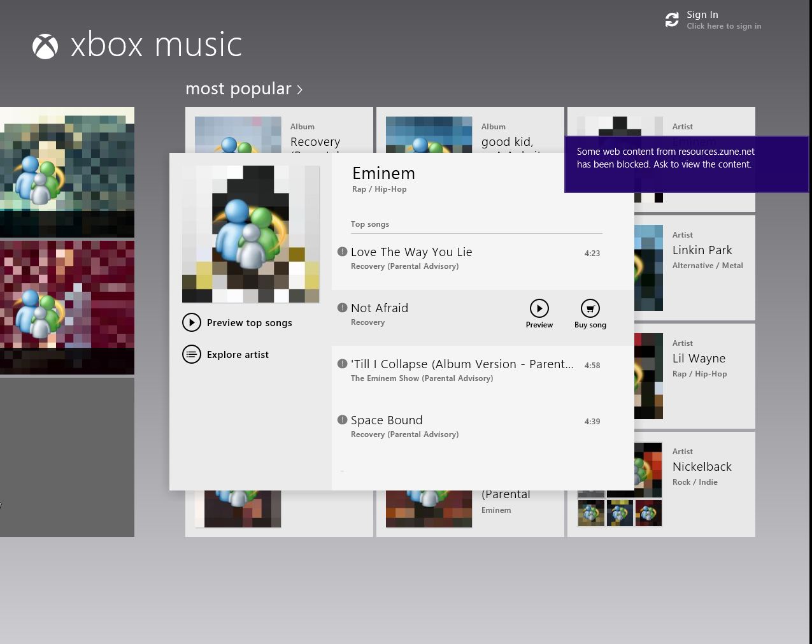Click the Eminem artist name heading
Viewport: 812px width, 644px height.
point(383,173)
